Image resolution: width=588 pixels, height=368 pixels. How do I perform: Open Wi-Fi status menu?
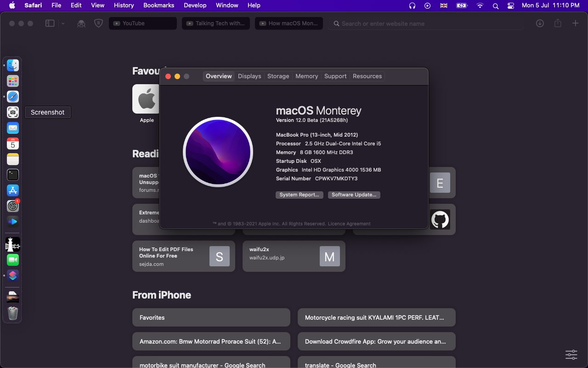(480, 6)
